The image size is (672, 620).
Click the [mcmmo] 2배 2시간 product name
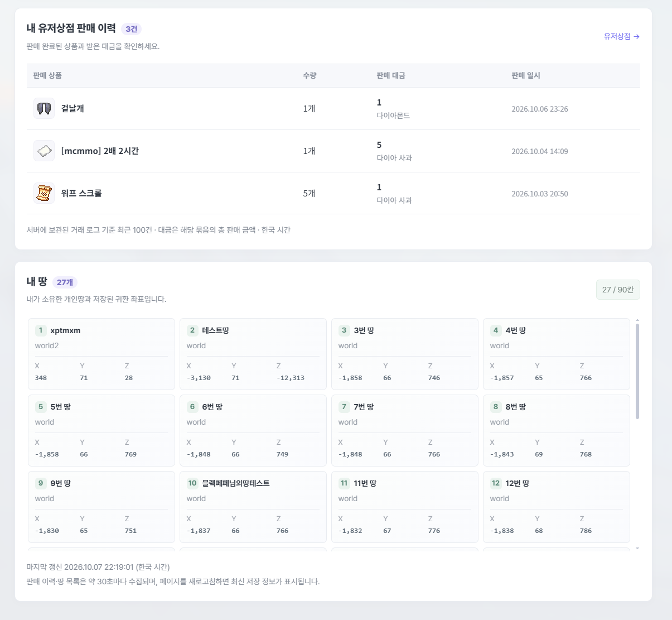(100, 151)
